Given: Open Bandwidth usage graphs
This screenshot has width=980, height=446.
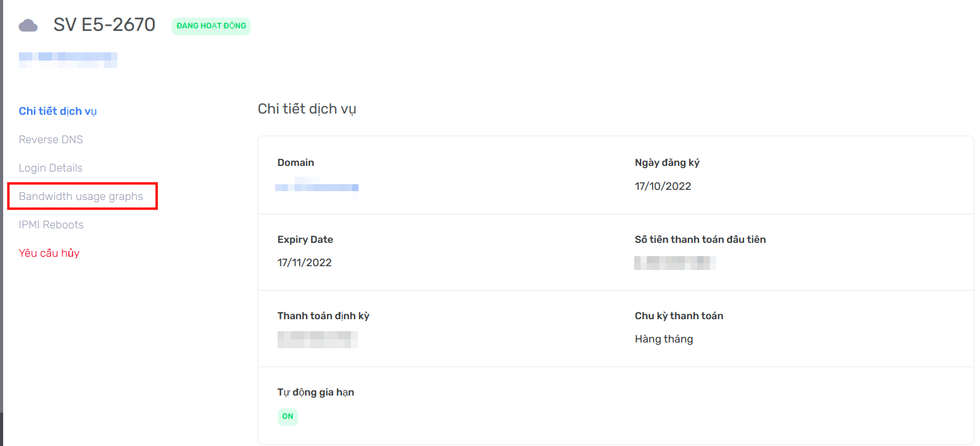Looking at the screenshot, I should pos(81,196).
